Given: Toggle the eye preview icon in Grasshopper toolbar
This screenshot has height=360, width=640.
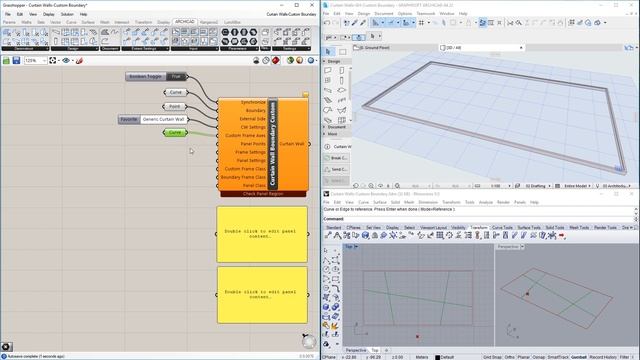Looking at the screenshot, I should tap(66, 60).
